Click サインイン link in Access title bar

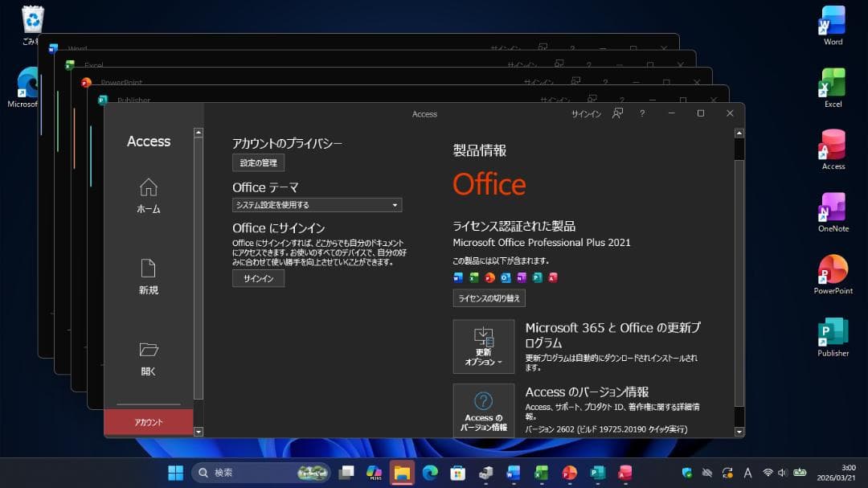pos(586,113)
